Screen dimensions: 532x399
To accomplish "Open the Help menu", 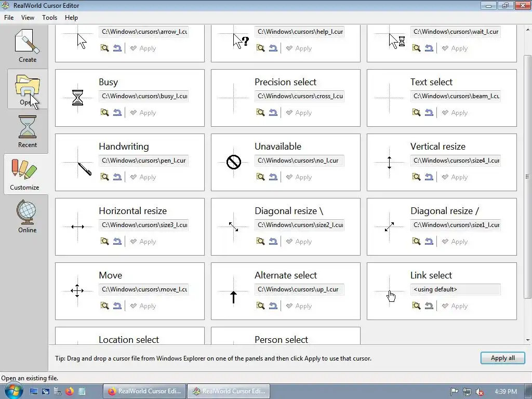I will (x=71, y=18).
